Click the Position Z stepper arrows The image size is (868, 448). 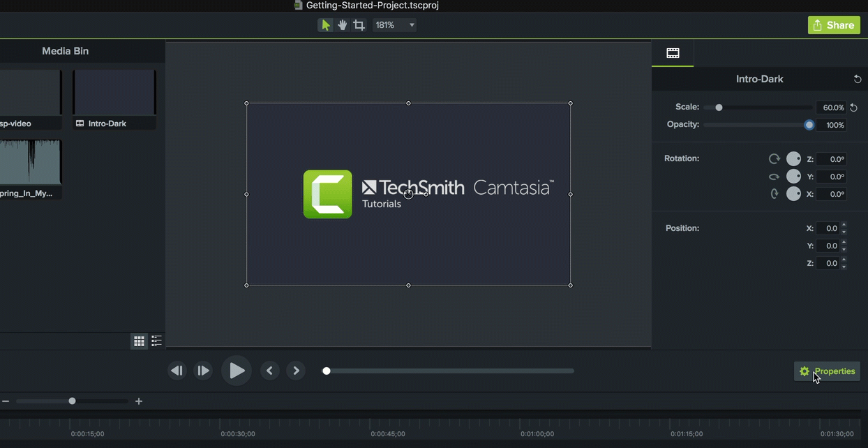tap(844, 263)
